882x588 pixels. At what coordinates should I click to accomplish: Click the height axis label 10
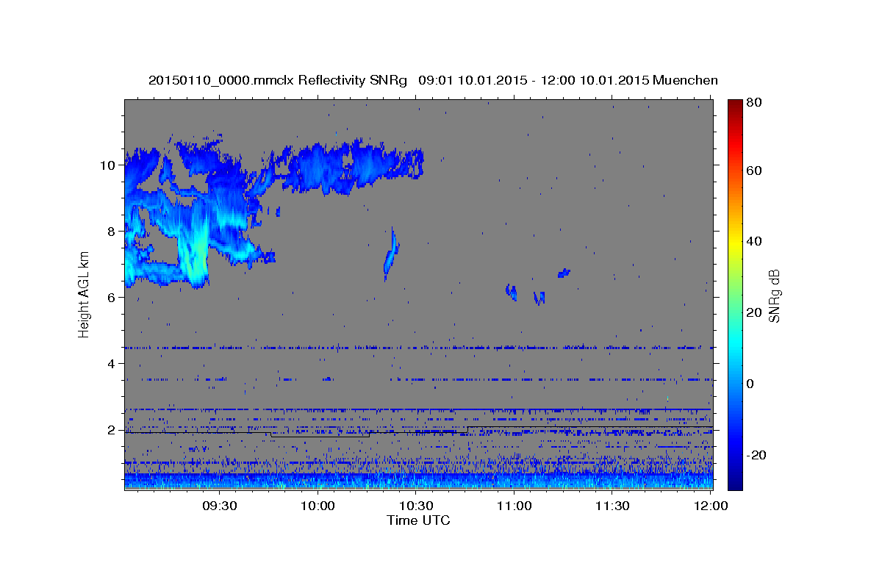[x=109, y=165]
